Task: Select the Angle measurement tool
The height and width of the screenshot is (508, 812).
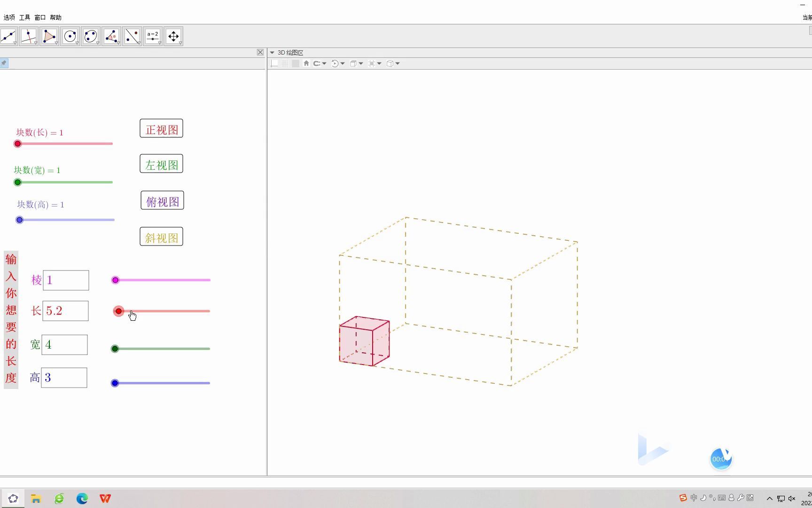Action: pyautogui.click(x=111, y=36)
